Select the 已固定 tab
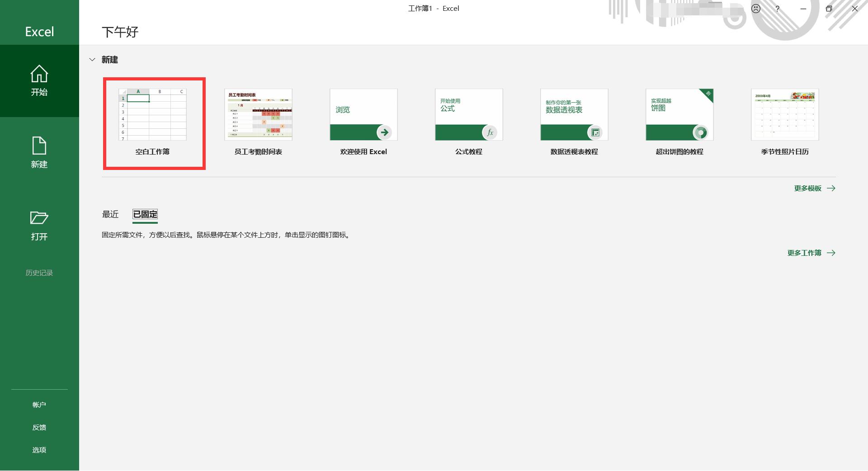The image size is (868, 471). 145,214
